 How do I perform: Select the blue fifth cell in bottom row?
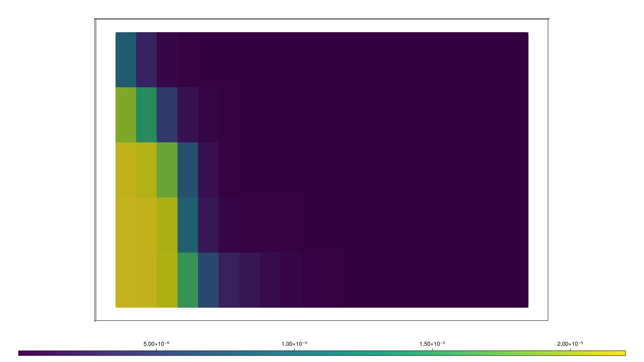(x=208, y=280)
